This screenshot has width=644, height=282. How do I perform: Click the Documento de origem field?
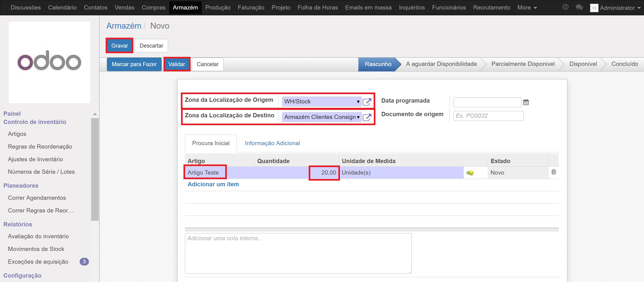point(488,116)
